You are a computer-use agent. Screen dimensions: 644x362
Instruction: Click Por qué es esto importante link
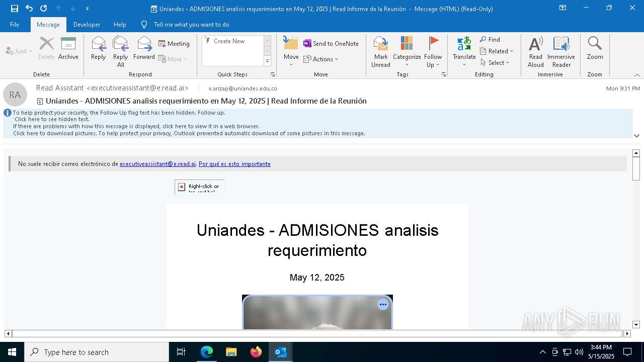pos(234,164)
